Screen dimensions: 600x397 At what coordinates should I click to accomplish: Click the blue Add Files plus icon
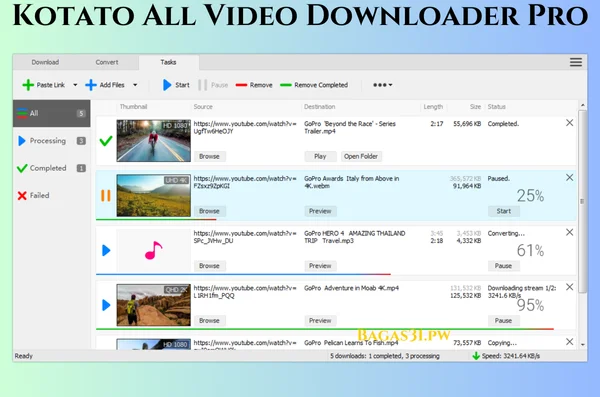click(91, 85)
